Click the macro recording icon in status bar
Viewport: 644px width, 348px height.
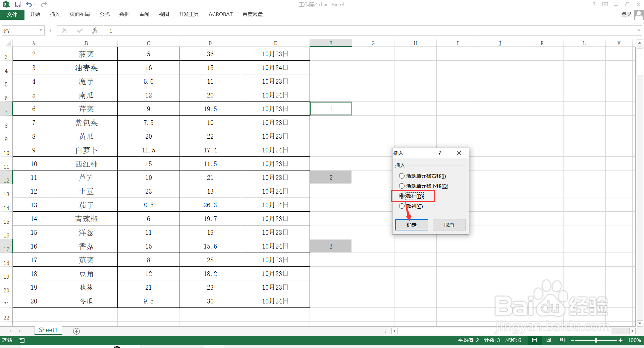[22, 340]
